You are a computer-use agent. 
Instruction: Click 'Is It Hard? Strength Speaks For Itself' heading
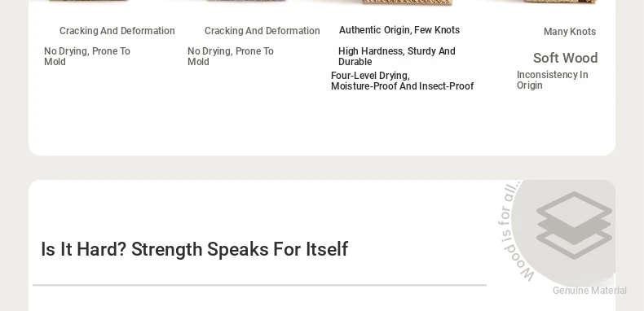pyautogui.click(x=195, y=249)
